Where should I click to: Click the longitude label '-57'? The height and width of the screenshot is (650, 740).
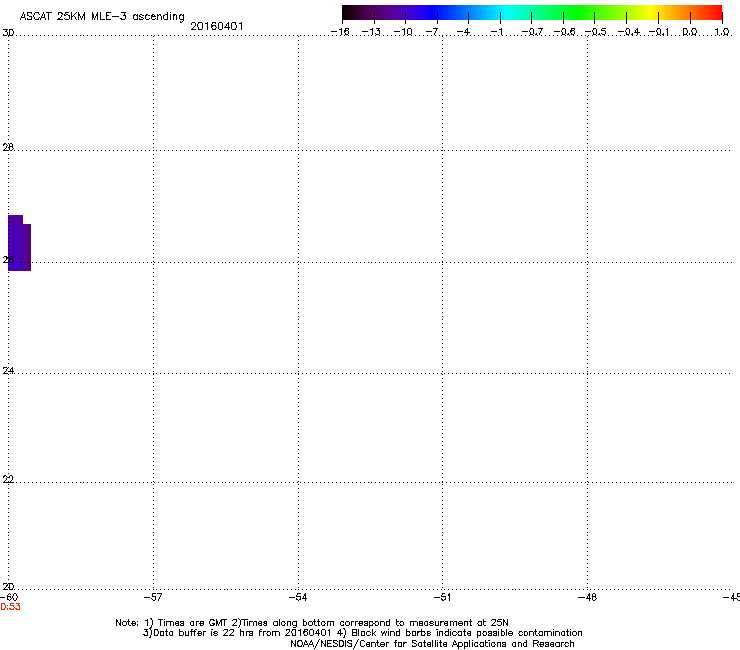[x=153, y=597]
